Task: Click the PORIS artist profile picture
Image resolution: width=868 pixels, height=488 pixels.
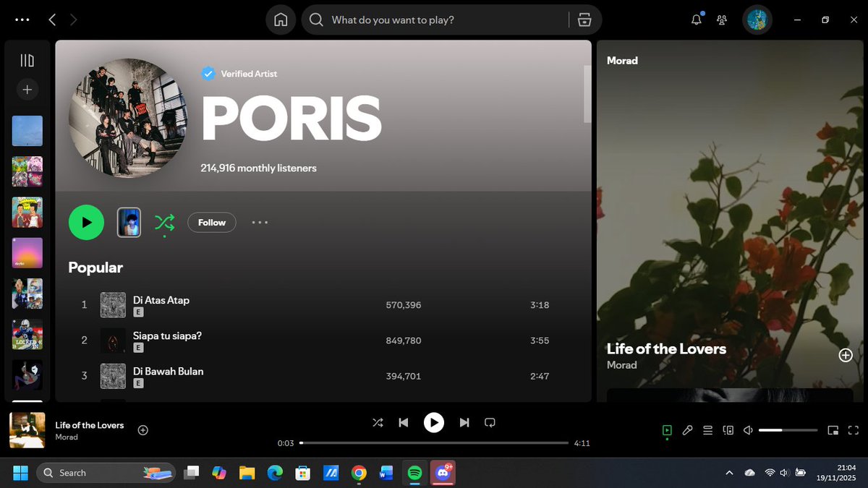Action: point(127,118)
